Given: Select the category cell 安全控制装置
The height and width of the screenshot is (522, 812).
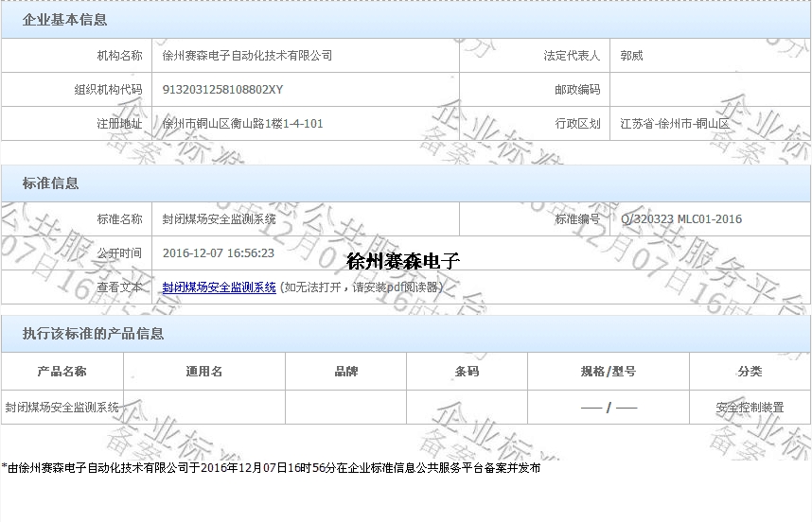Looking at the screenshot, I should click(x=750, y=408).
